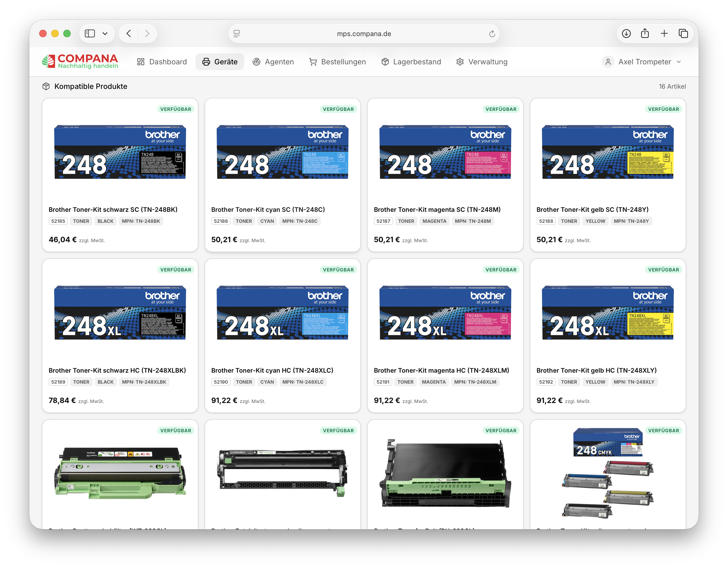Viewport: 728px width, 568px height.
Task: Open Lagerbestand navigation item
Action: (x=411, y=62)
